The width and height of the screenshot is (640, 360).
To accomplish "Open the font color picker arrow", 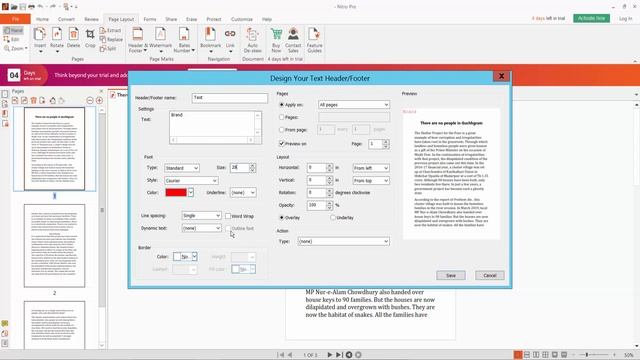I will pyautogui.click(x=191, y=192).
